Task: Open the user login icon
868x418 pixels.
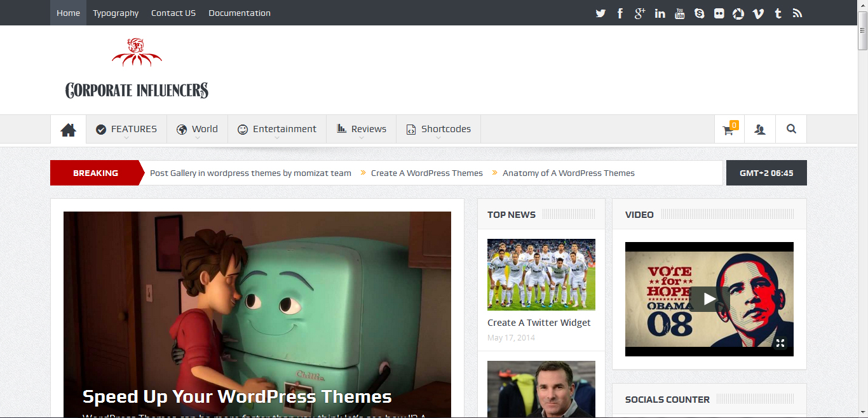Action: tap(760, 130)
